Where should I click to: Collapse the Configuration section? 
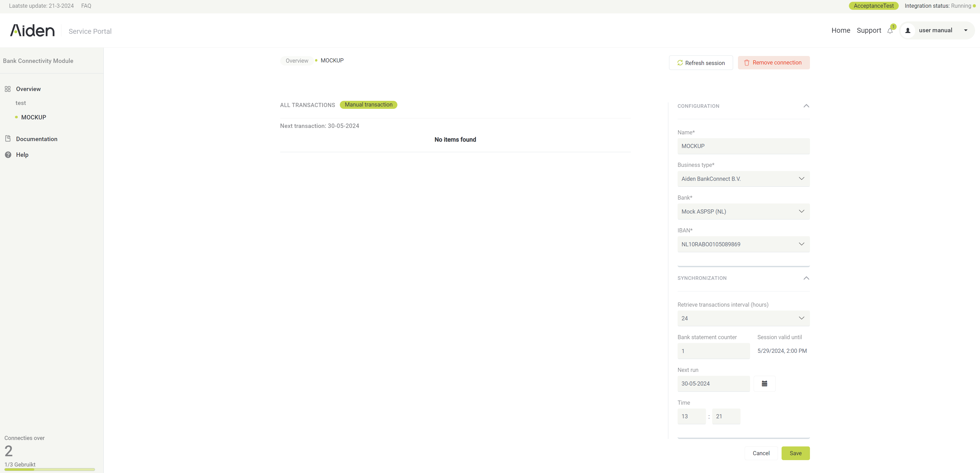click(806, 106)
